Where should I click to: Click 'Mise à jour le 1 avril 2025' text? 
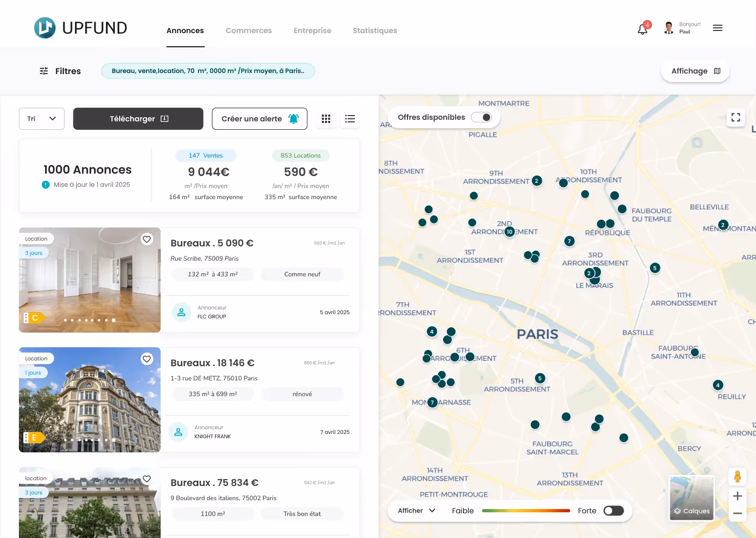coord(92,184)
